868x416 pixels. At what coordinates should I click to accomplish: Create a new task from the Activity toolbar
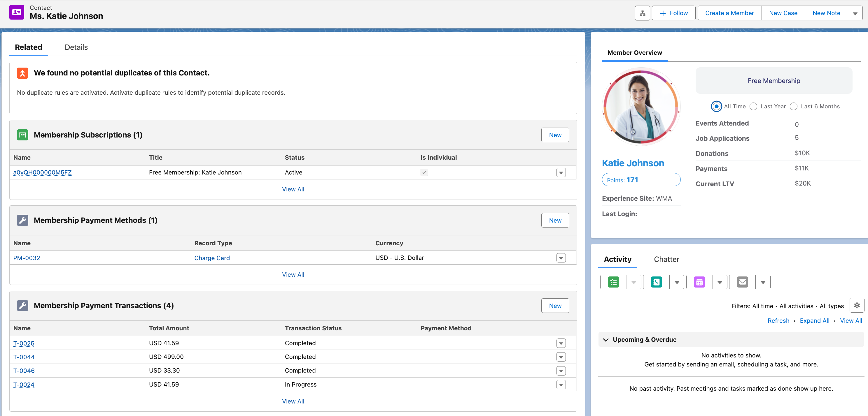613,282
